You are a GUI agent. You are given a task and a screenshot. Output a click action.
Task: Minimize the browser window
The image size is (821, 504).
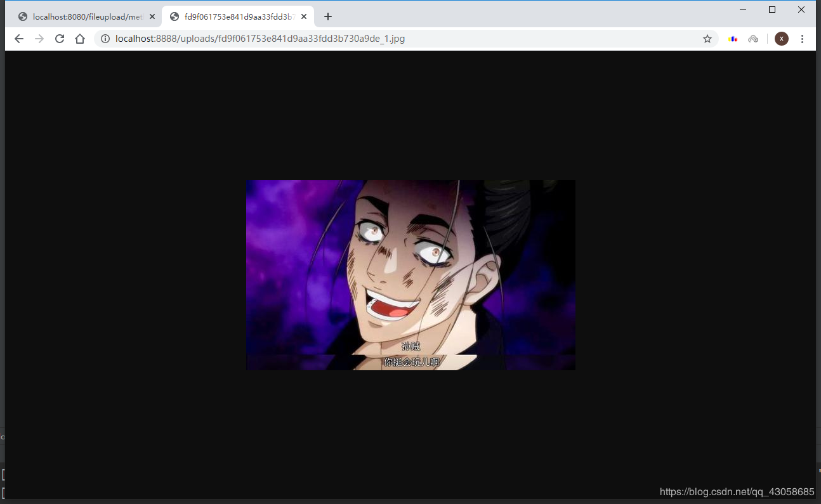(743, 10)
